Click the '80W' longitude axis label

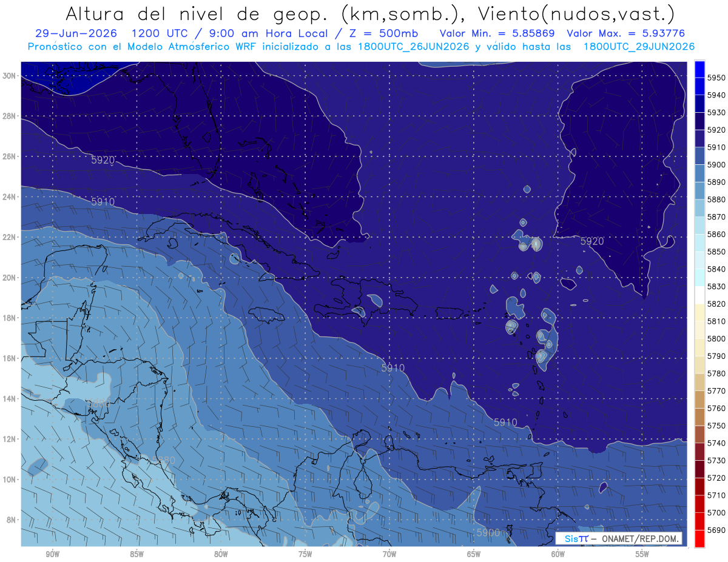tap(221, 554)
